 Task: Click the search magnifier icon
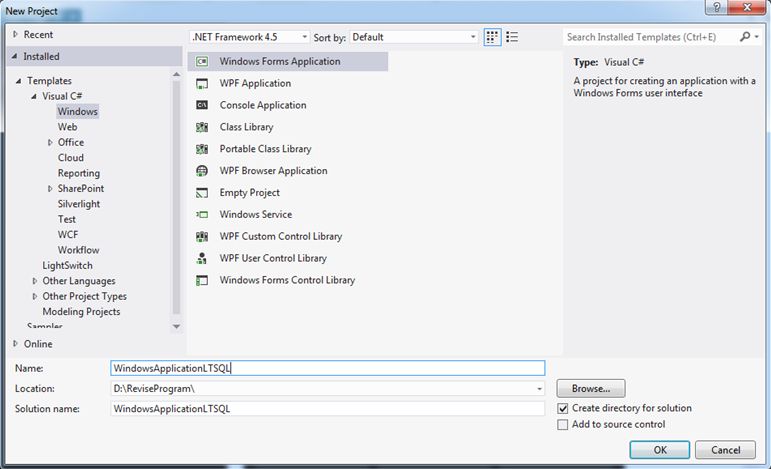click(x=745, y=36)
